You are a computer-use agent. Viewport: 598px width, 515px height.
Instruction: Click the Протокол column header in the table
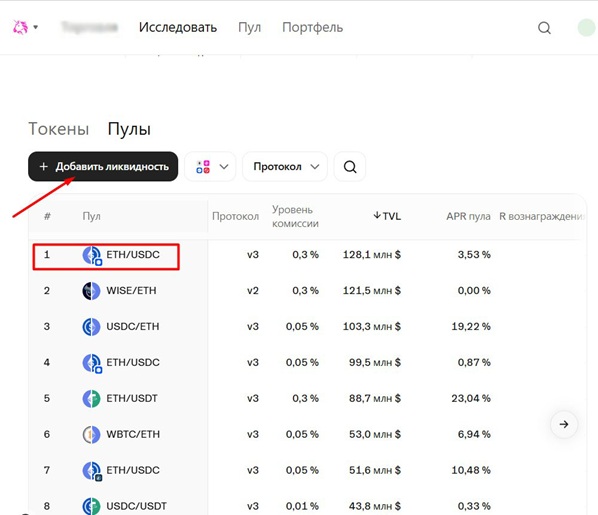point(235,216)
